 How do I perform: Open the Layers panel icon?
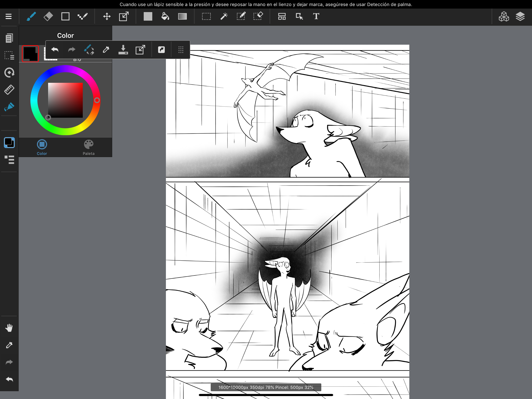[x=520, y=16]
